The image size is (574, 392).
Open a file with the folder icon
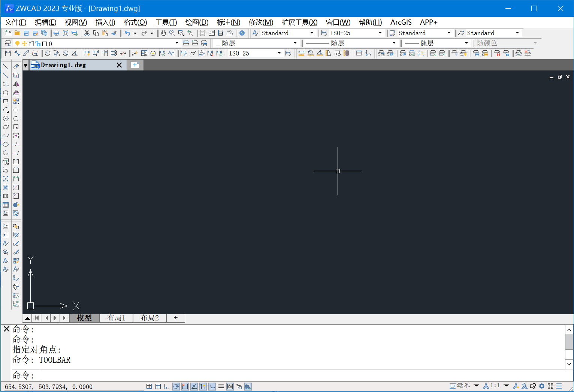(17, 33)
